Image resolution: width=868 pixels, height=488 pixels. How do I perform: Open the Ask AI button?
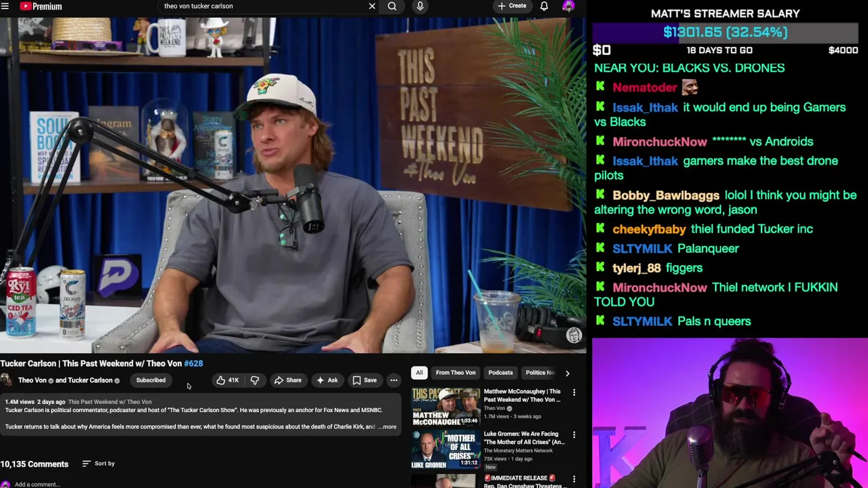(x=327, y=380)
